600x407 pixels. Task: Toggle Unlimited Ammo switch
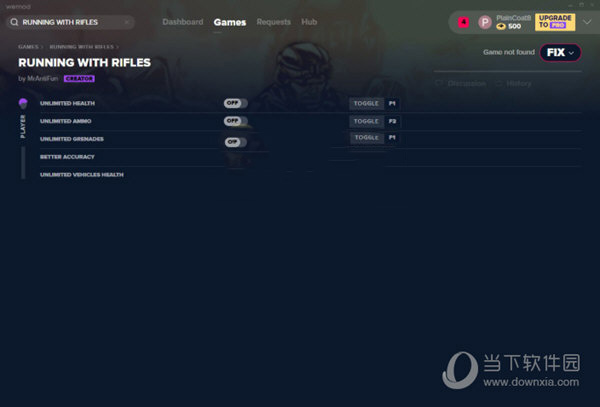coord(236,121)
